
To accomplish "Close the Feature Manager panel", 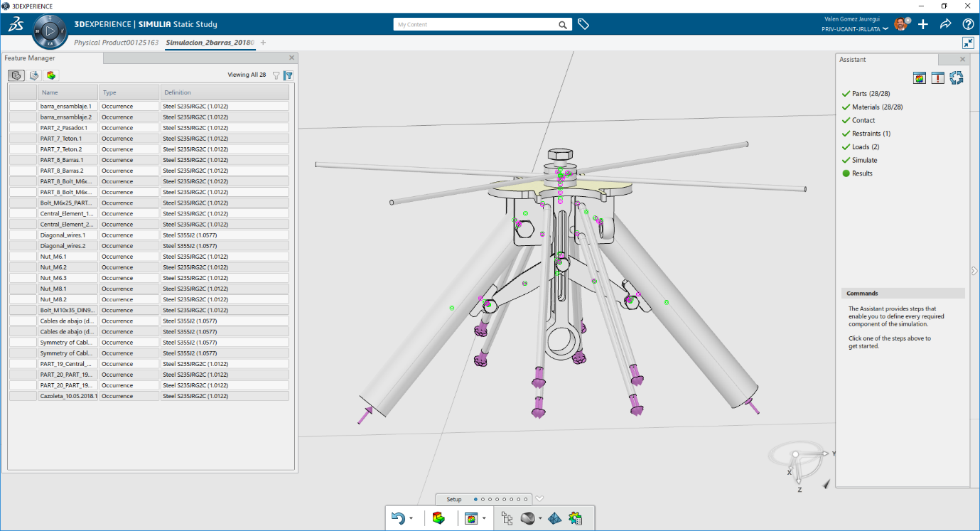I will [x=291, y=58].
